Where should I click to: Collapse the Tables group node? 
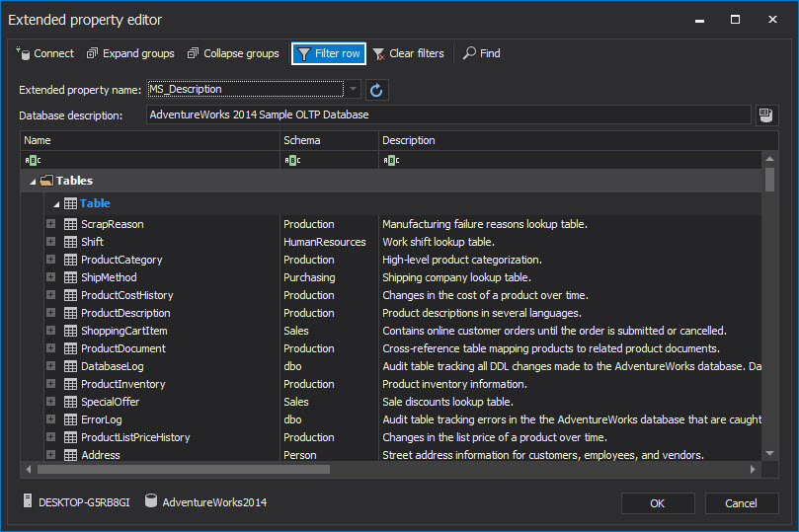[x=34, y=182]
